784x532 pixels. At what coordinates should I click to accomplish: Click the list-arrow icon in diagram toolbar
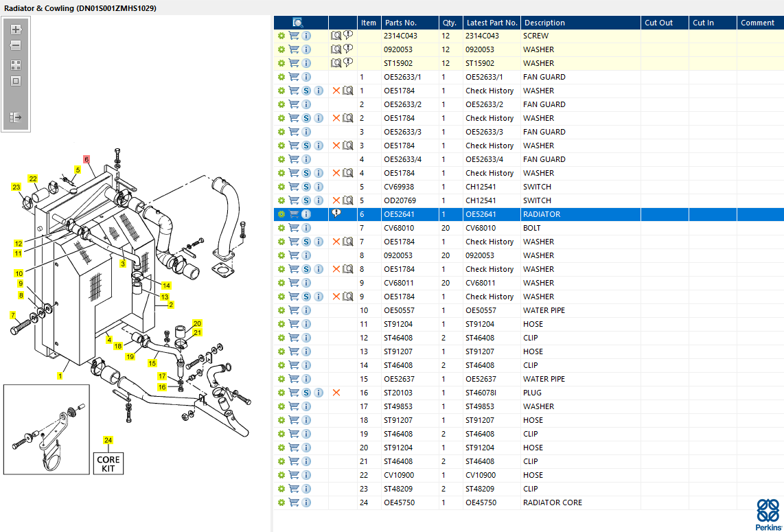tap(16, 117)
